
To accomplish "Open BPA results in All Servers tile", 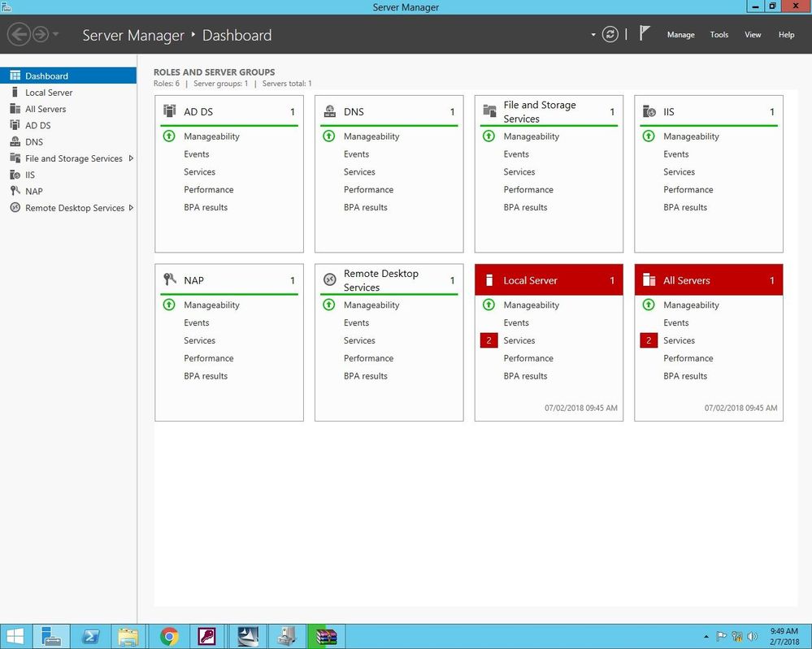I will click(x=685, y=376).
